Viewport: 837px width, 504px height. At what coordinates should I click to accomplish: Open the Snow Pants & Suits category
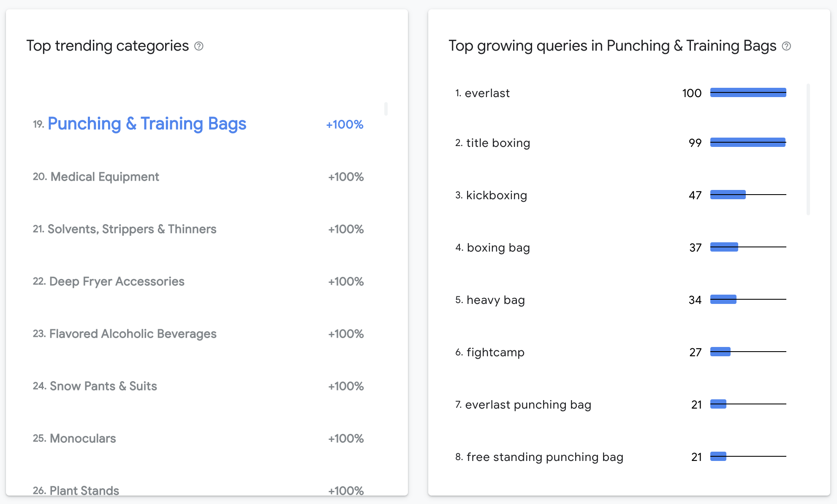tap(103, 386)
